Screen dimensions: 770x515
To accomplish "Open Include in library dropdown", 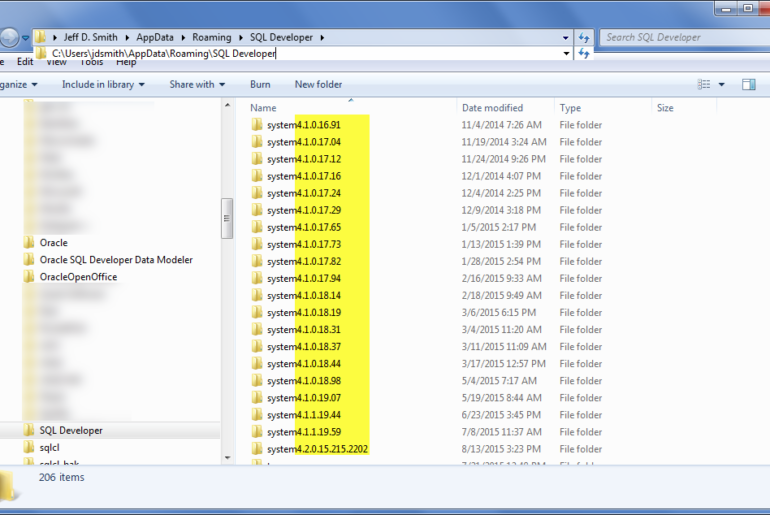I will pos(103,84).
